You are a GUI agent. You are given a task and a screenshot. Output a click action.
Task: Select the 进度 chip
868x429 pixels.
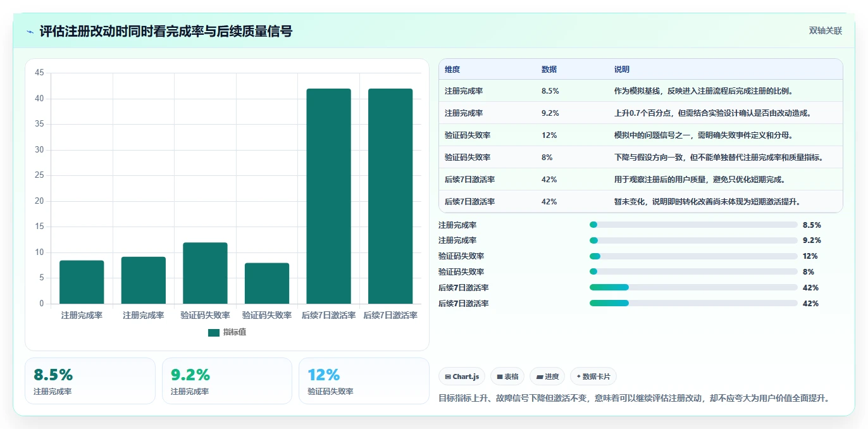pyautogui.click(x=547, y=376)
